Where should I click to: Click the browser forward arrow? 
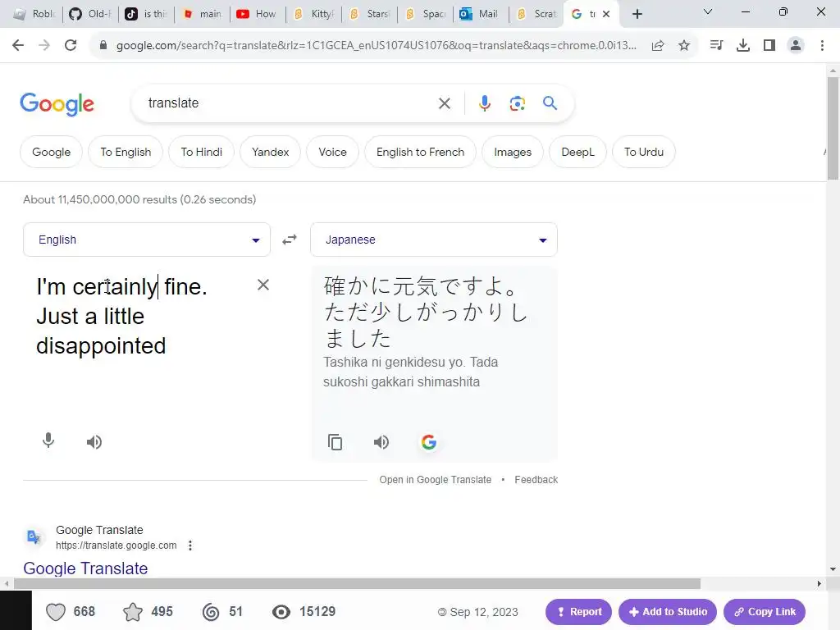click(44, 46)
